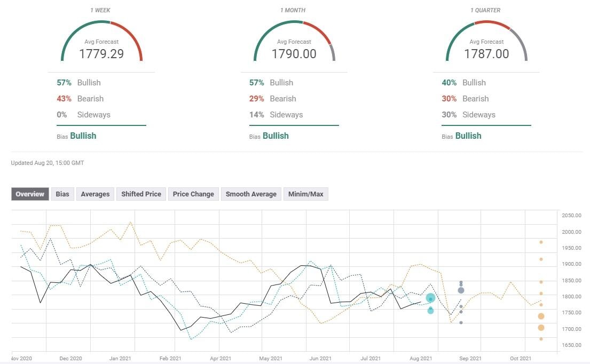590x364 pixels.
Task: Click the Dec 2020 axis label
Action: 70,359
